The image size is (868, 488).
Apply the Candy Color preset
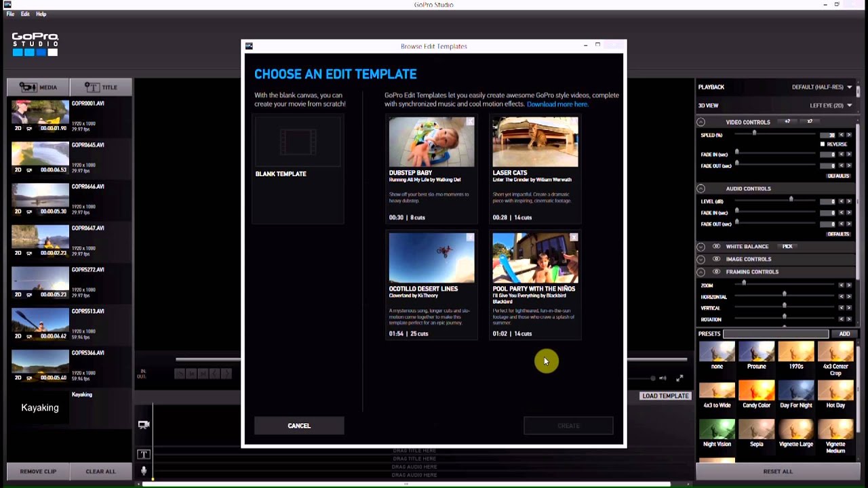coord(757,390)
